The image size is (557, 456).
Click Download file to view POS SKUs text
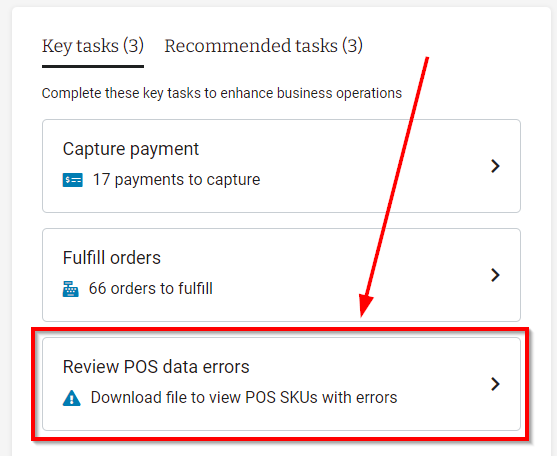point(244,397)
